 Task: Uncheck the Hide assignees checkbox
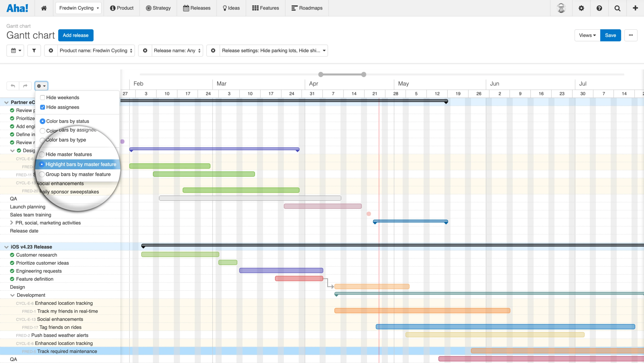coord(42,107)
